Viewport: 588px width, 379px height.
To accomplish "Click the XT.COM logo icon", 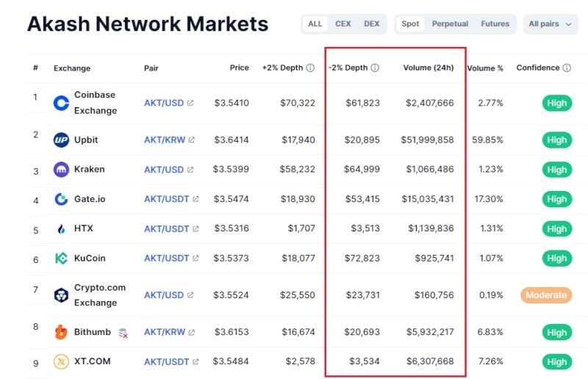I will 61,361.
